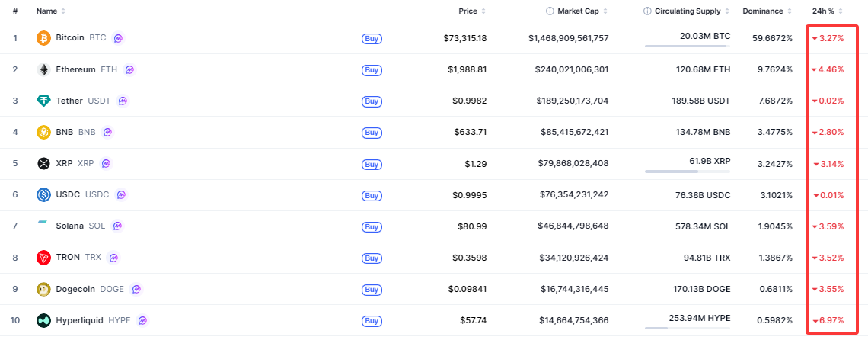This screenshot has width=868, height=337.
Task: Open the purple chart badge beside BTC
Action: click(118, 38)
